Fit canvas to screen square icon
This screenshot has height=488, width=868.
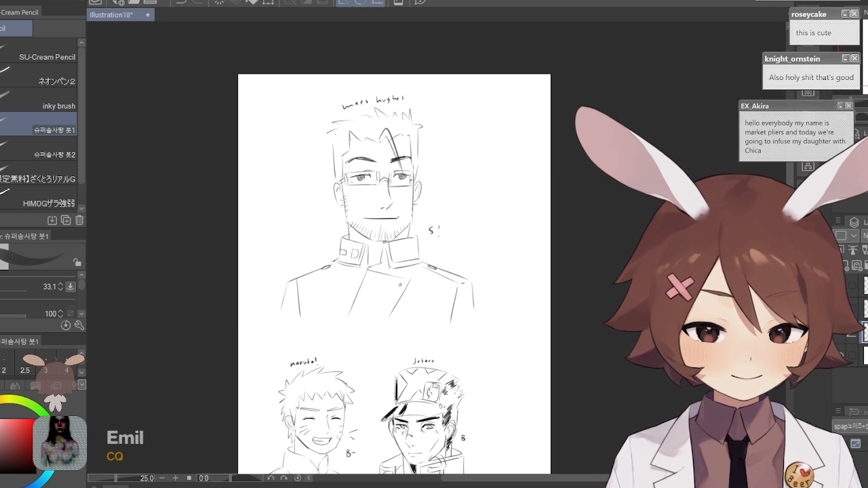point(189,478)
